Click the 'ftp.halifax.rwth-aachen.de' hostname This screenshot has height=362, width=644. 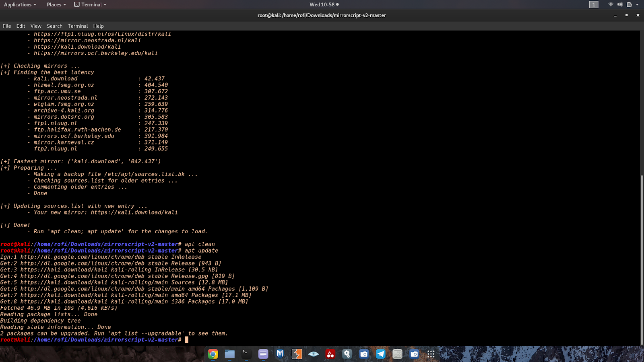pos(77,130)
